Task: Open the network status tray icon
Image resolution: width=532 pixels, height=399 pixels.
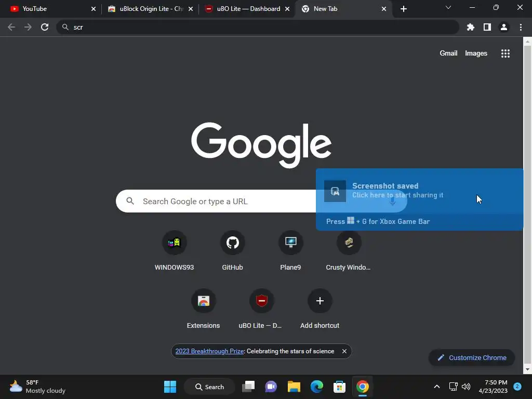Action: [x=453, y=387]
